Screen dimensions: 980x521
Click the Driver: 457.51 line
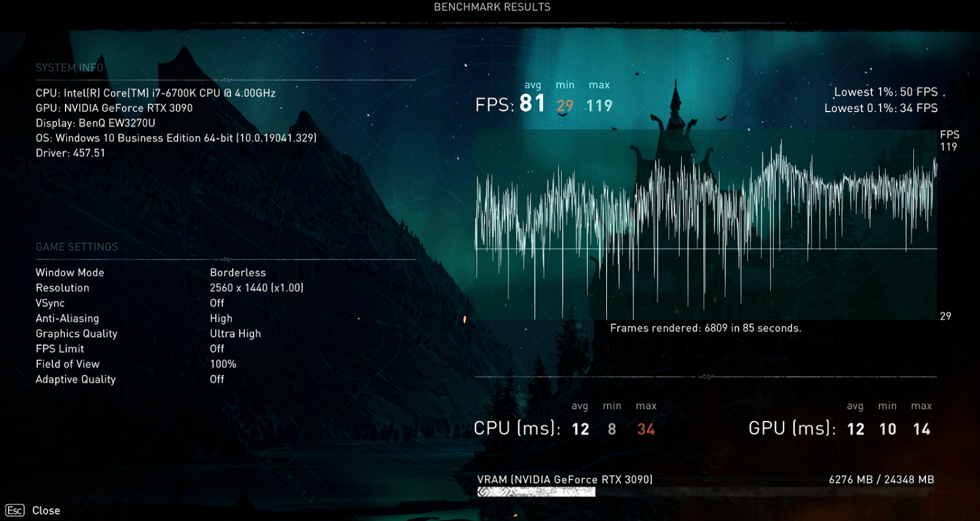click(70, 153)
